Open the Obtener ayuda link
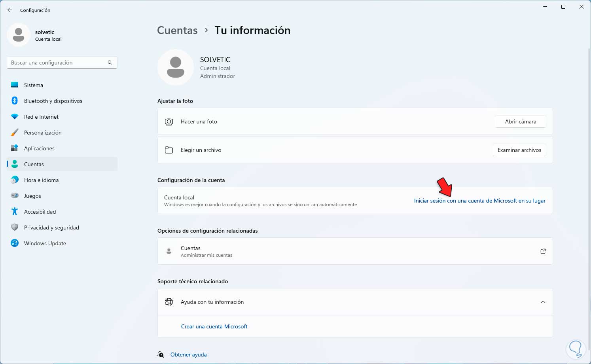This screenshot has height=364, width=591. 189,355
